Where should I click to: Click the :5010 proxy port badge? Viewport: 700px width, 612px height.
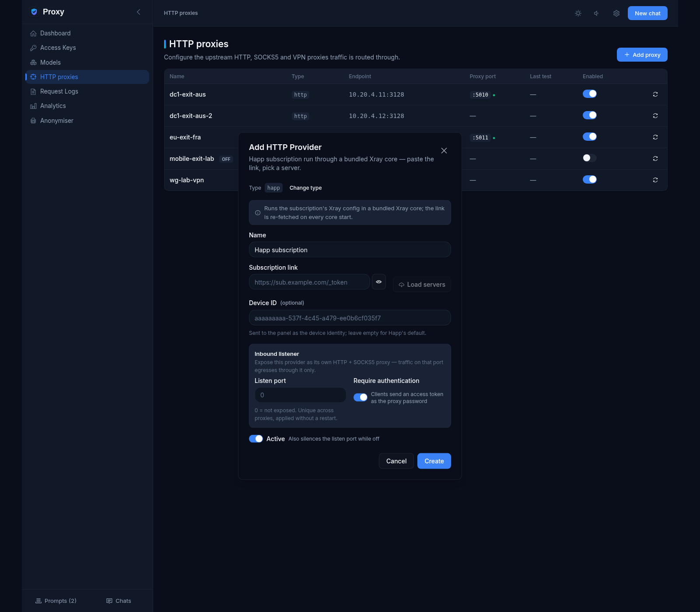click(x=480, y=95)
